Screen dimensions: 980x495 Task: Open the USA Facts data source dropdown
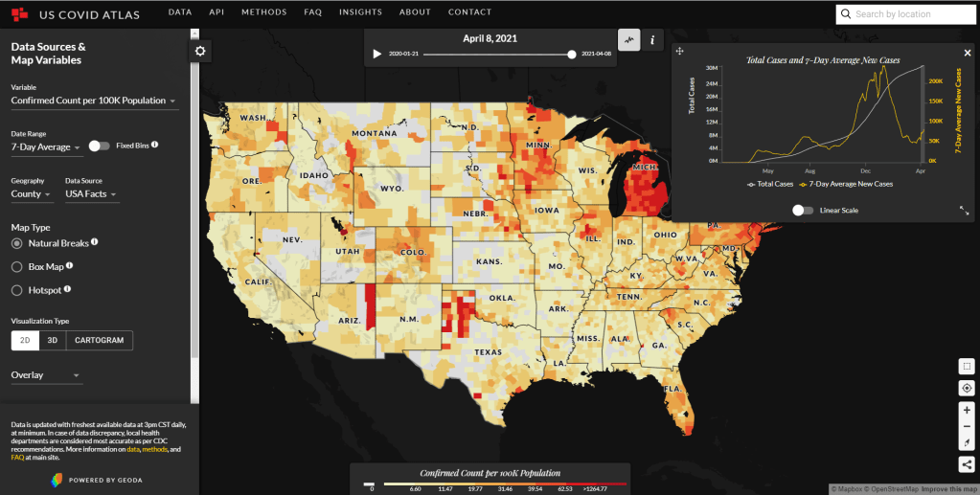coord(91,194)
